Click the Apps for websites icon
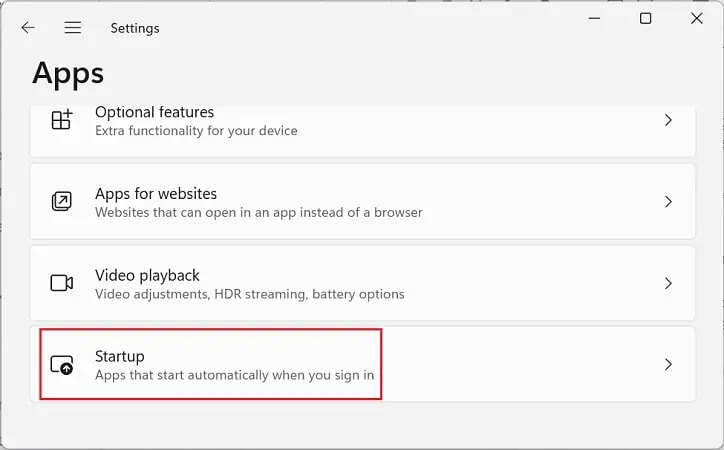Image resolution: width=724 pixels, height=450 pixels. tap(62, 201)
